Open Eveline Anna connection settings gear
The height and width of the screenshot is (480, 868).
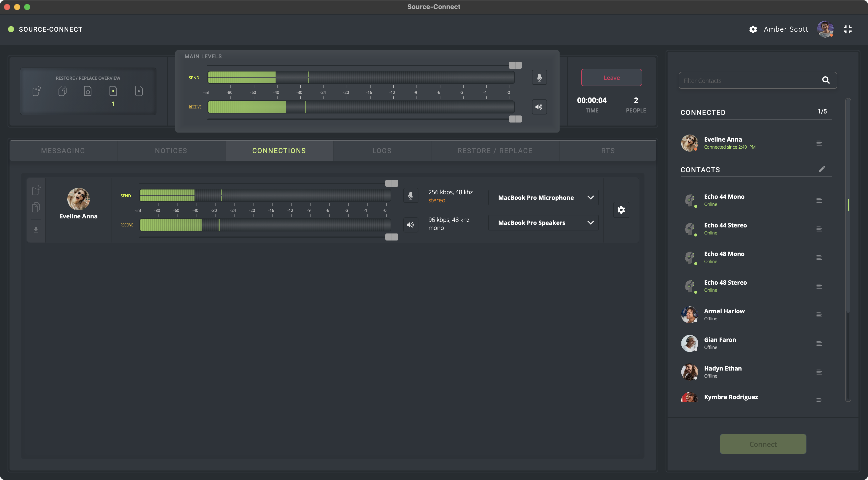click(621, 210)
